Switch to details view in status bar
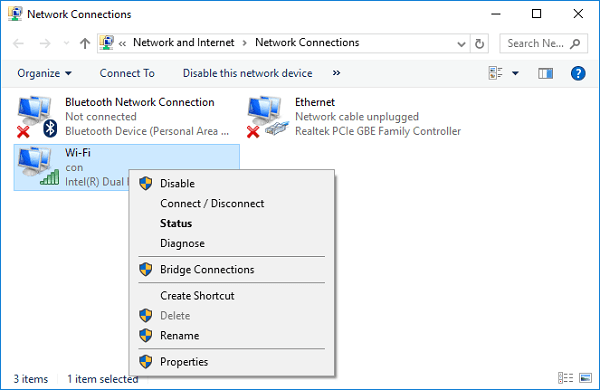The width and height of the screenshot is (600, 390). click(566, 378)
